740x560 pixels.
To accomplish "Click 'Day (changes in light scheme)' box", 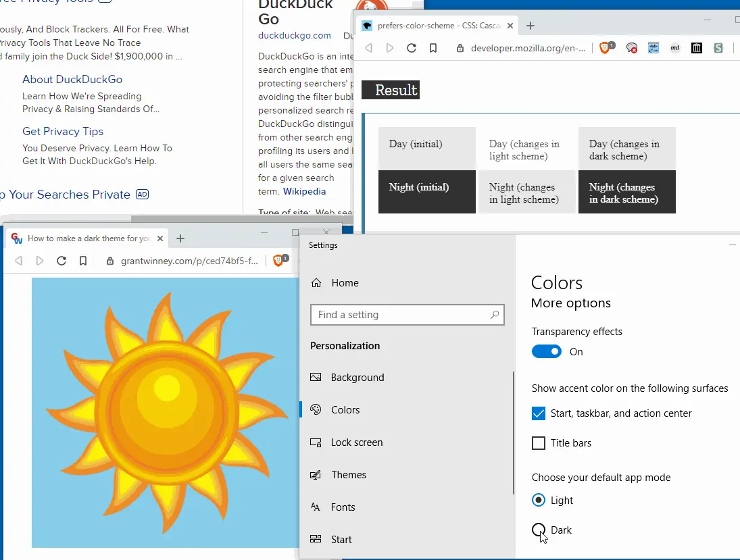I will pyautogui.click(x=526, y=149).
